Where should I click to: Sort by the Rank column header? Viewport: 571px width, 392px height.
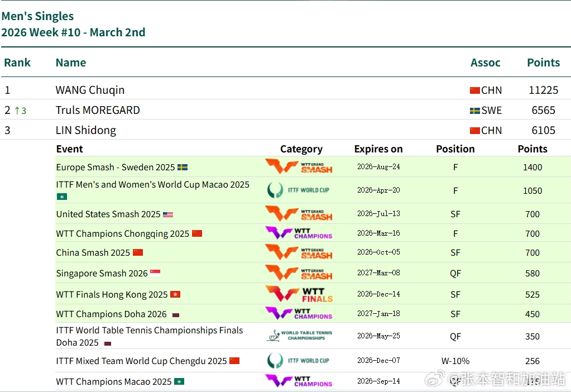point(17,63)
